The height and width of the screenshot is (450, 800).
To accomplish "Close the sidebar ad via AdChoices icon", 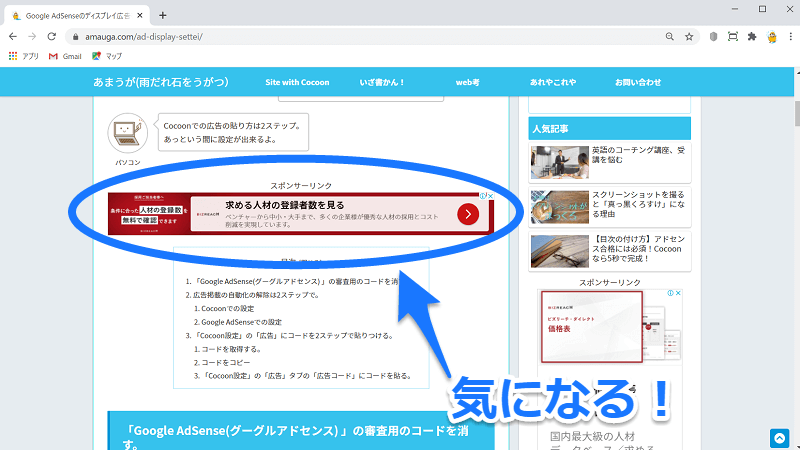I will pyautogui.click(x=676, y=295).
